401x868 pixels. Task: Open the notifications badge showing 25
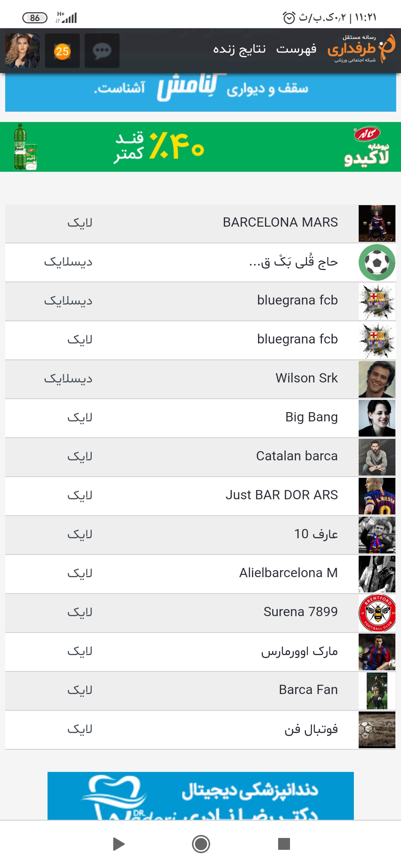click(62, 51)
